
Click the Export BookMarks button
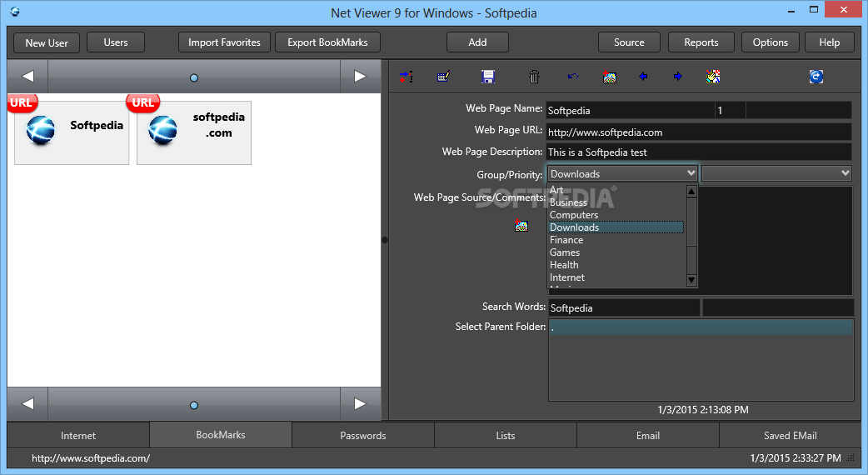[327, 42]
